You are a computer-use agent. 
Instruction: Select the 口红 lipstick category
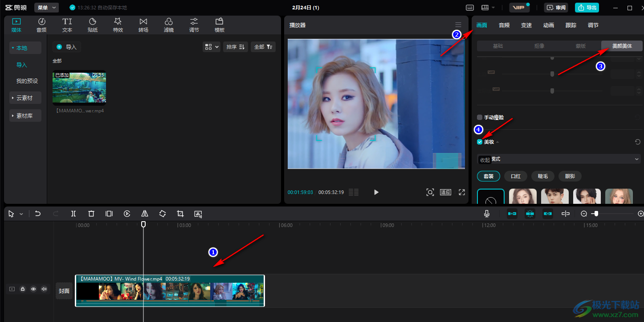516,176
